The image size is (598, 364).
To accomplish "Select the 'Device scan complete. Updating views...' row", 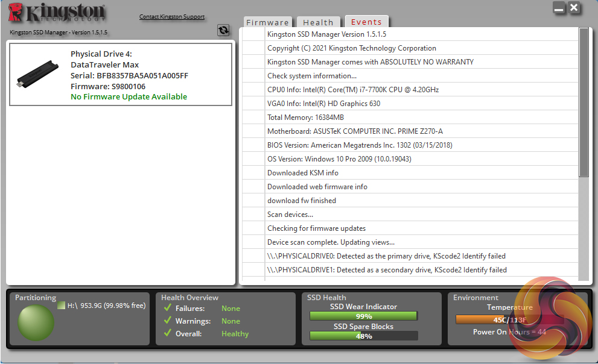I will [410, 242].
